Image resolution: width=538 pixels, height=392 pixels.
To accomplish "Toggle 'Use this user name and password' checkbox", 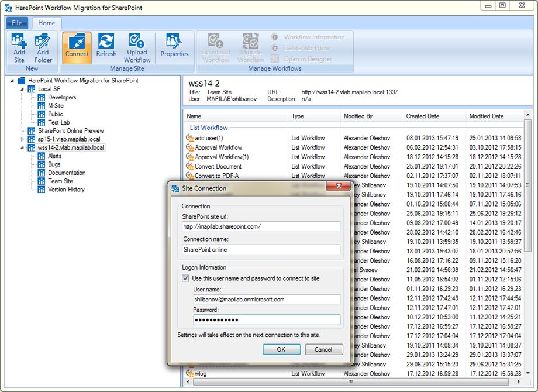I will coord(185,278).
